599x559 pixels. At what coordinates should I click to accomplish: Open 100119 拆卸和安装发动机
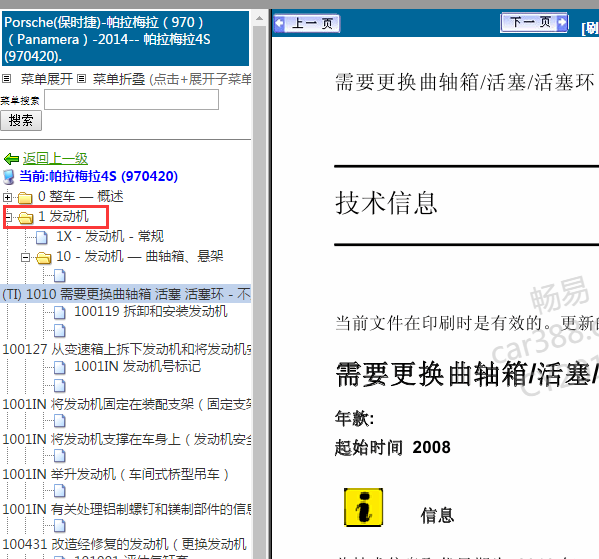[151, 311]
